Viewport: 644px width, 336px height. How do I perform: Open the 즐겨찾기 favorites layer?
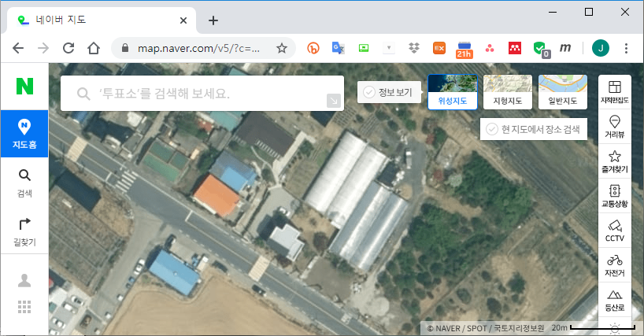(x=615, y=161)
